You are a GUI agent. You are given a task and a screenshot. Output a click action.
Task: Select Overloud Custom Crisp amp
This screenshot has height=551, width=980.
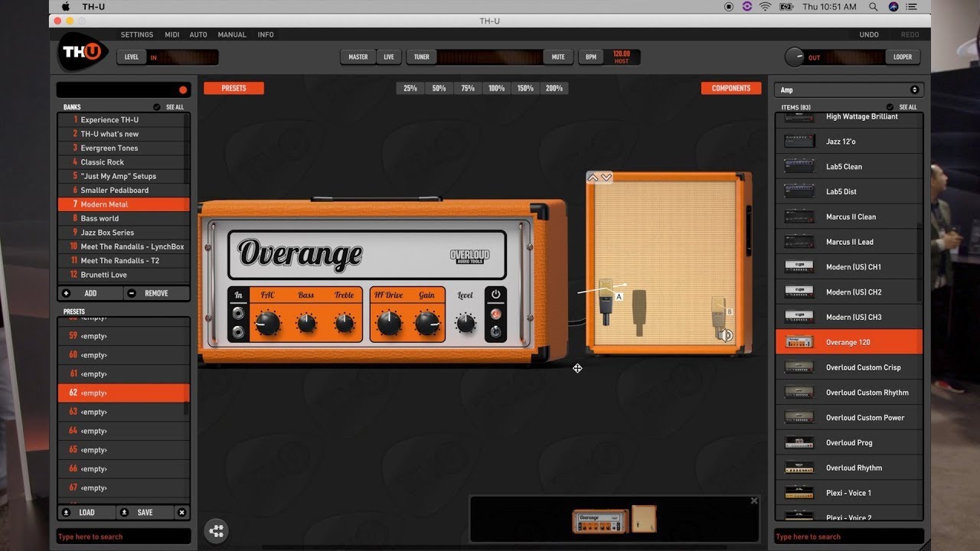(x=849, y=367)
